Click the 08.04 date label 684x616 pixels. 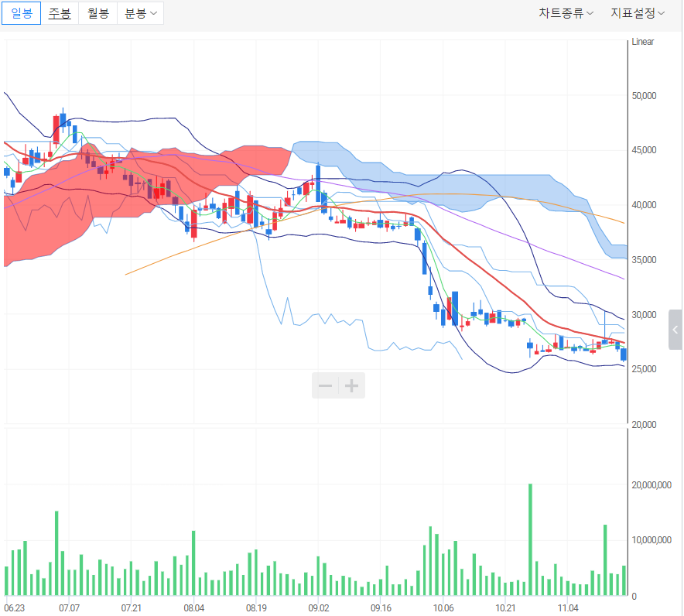(x=193, y=607)
